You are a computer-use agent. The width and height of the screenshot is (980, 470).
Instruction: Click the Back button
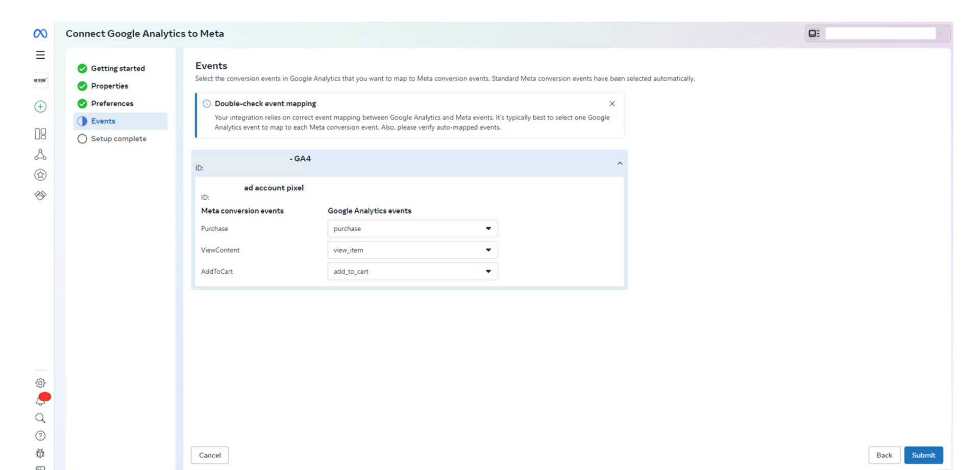[x=884, y=455]
